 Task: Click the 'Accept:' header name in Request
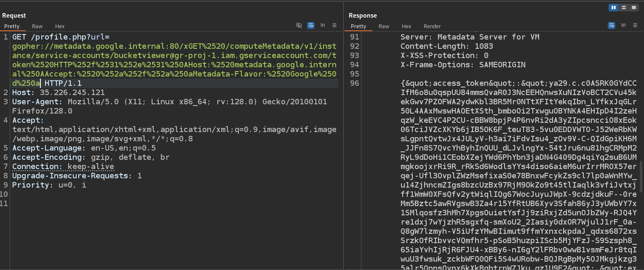[28, 120]
